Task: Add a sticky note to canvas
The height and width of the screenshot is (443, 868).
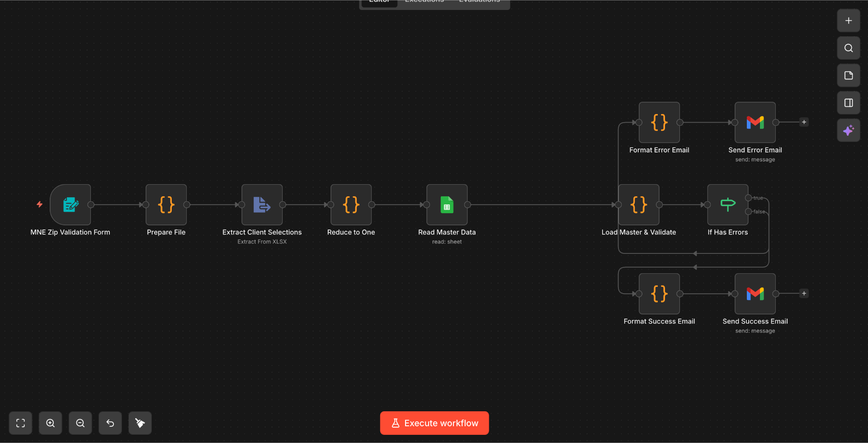Action: point(849,76)
